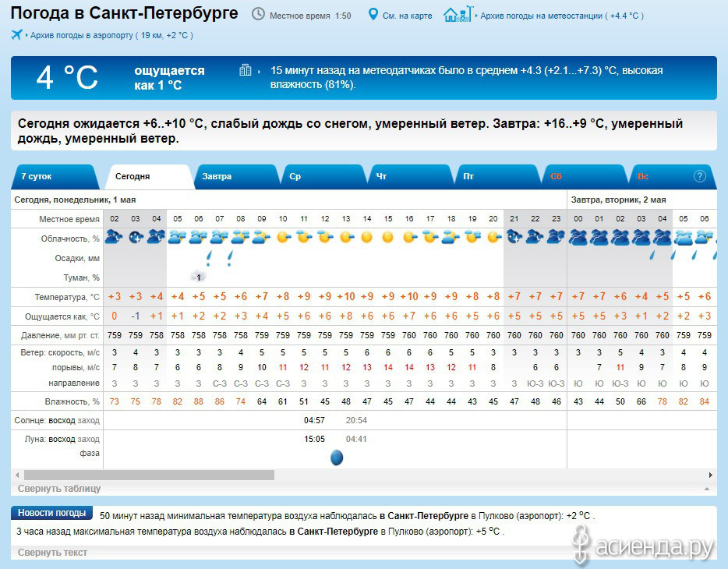
Task: Click the восход label in Солнце row
Action: 62,420
